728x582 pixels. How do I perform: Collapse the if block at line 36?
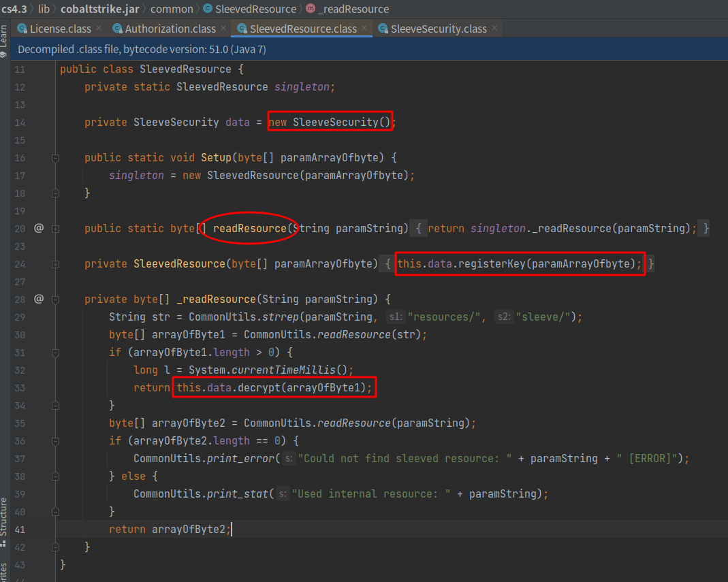coord(55,441)
